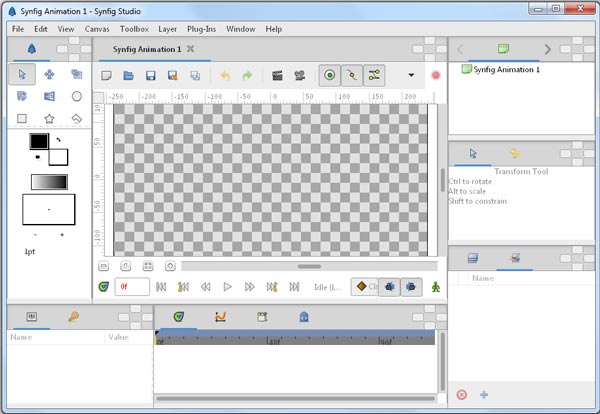Open the Keyframes panel key icon tab

coord(73,316)
